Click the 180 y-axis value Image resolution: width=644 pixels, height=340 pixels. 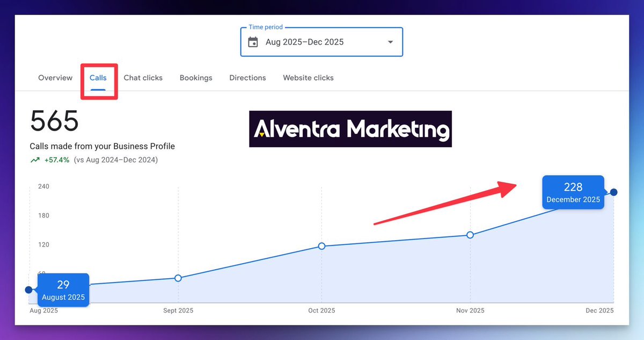tap(43, 215)
